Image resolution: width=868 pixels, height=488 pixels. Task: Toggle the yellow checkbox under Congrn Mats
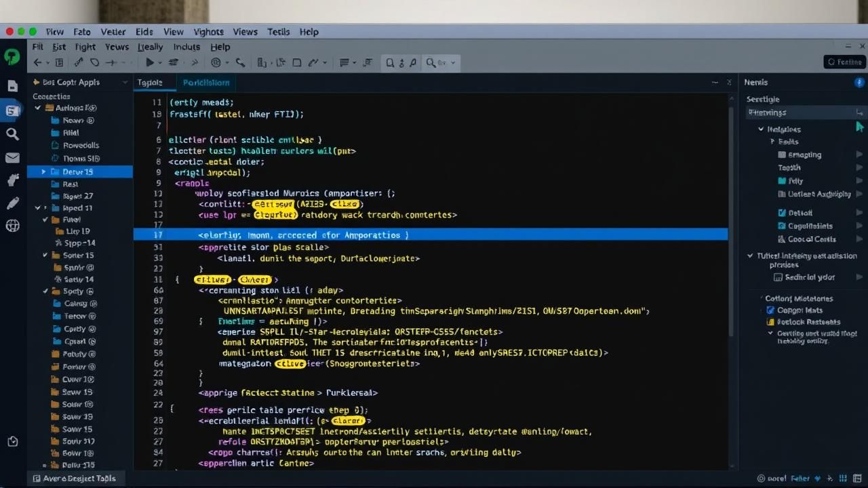coord(770,322)
